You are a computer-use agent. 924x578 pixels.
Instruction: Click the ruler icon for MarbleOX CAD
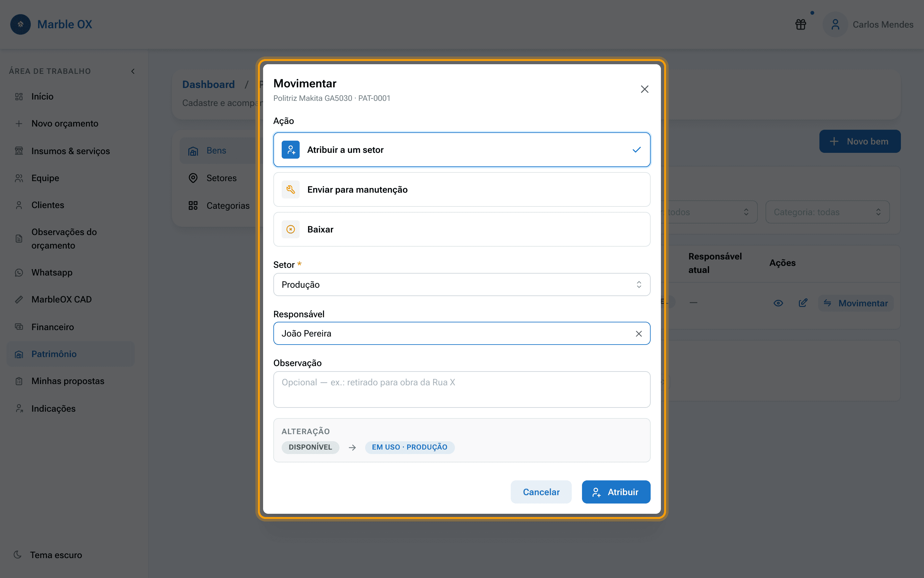coord(19,300)
